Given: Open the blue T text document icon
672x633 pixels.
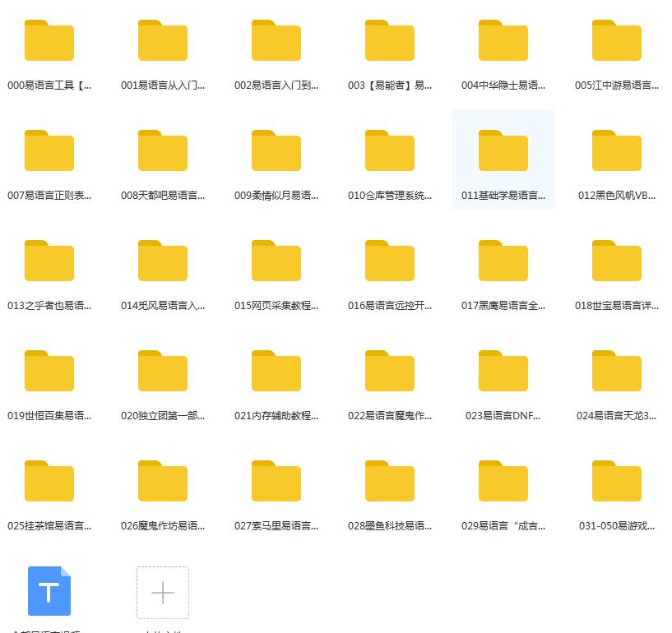Looking at the screenshot, I should 49,591.
